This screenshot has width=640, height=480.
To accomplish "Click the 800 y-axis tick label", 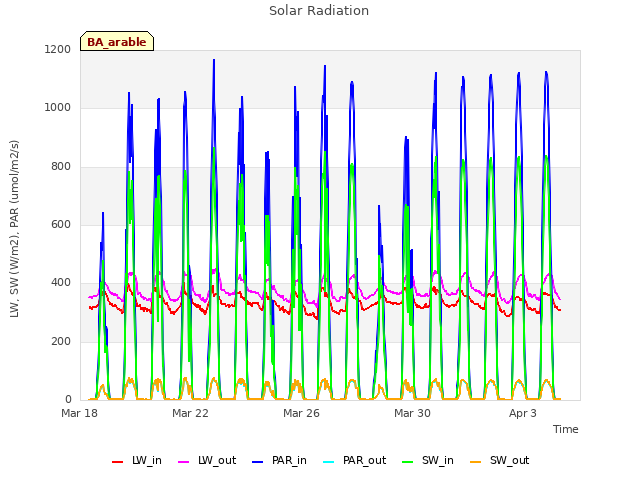I will click(x=61, y=166).
